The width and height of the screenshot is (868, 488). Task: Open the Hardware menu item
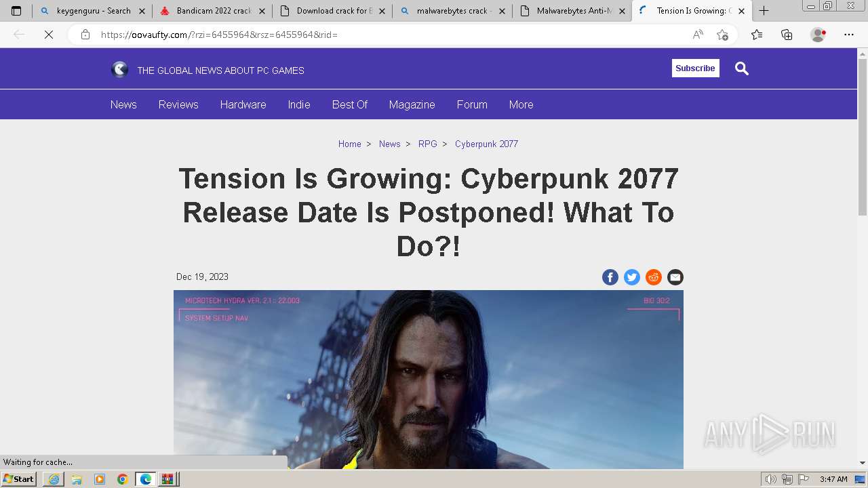[243, 104]
